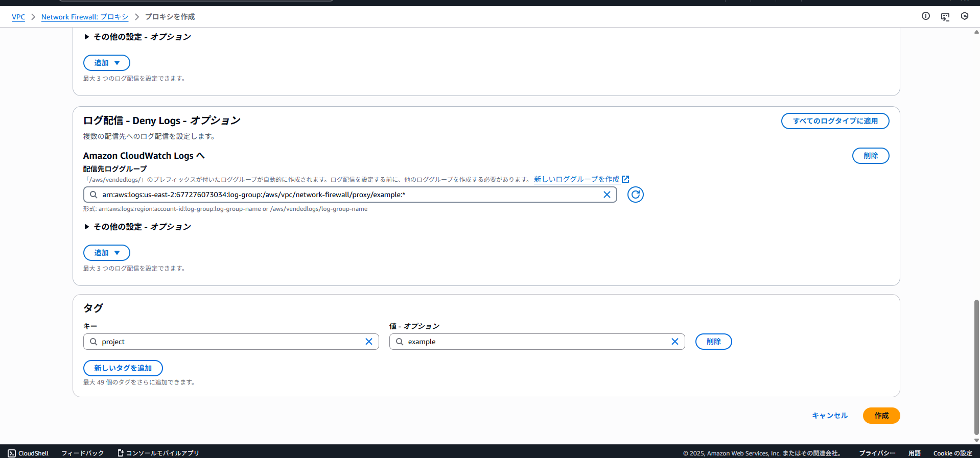Screen dimensions: 980x458
Task: Click 新しいタグを追加 button
Action: tap(123, 368)
